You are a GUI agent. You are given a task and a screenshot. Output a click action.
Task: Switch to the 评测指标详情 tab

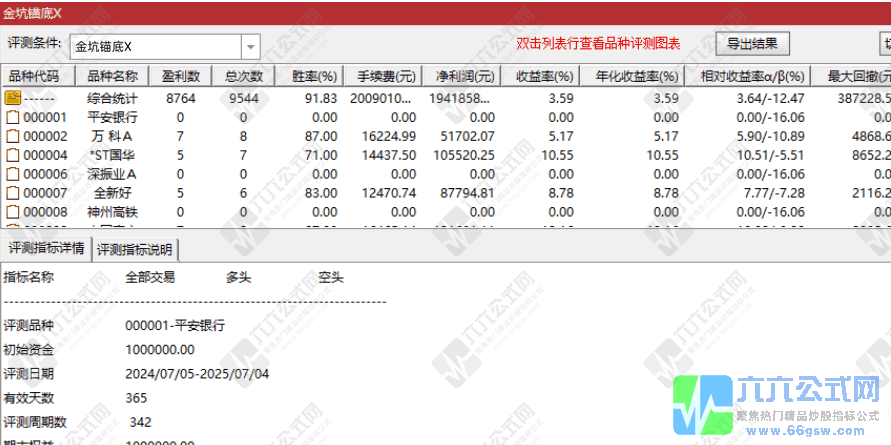coord(46,249)
